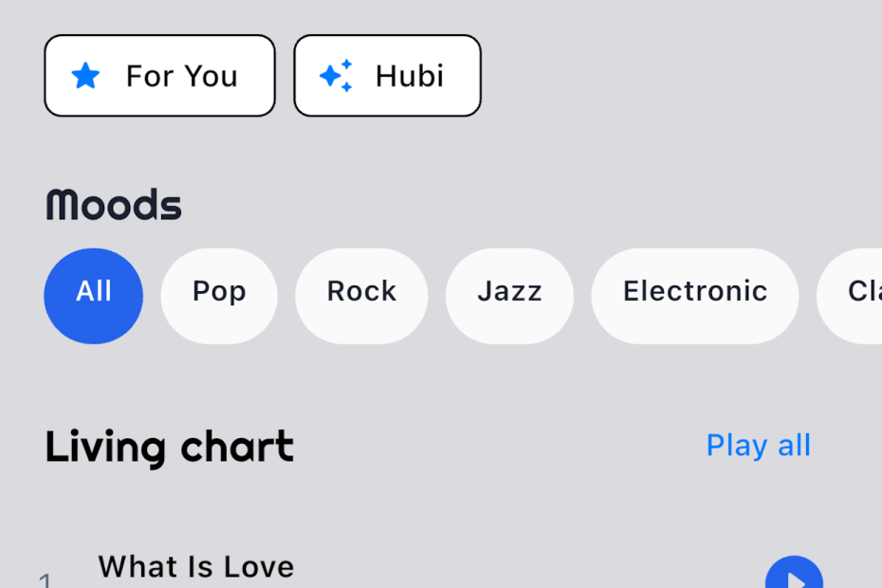Tap the For You text label
The height and width of the screenshot is (588, 882).
(x=182, y=76)
